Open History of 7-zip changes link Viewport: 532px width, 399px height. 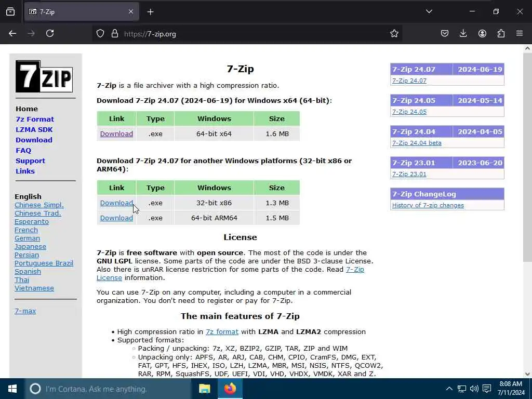tap(428, 206)
